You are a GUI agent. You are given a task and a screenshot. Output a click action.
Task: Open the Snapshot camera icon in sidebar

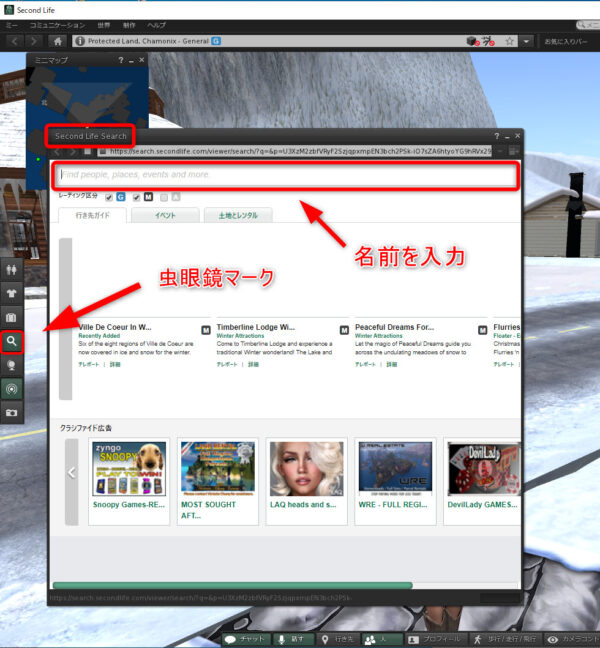tap(12, 412)
